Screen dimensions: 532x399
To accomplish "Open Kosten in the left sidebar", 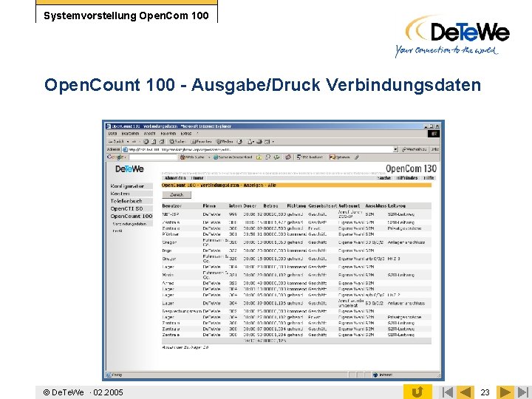I will click(130, 194).
